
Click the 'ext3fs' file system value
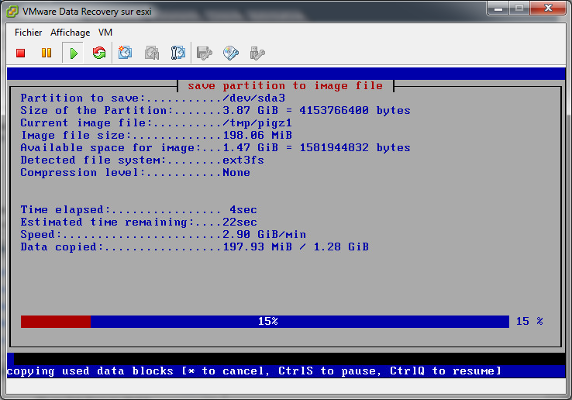243,160
